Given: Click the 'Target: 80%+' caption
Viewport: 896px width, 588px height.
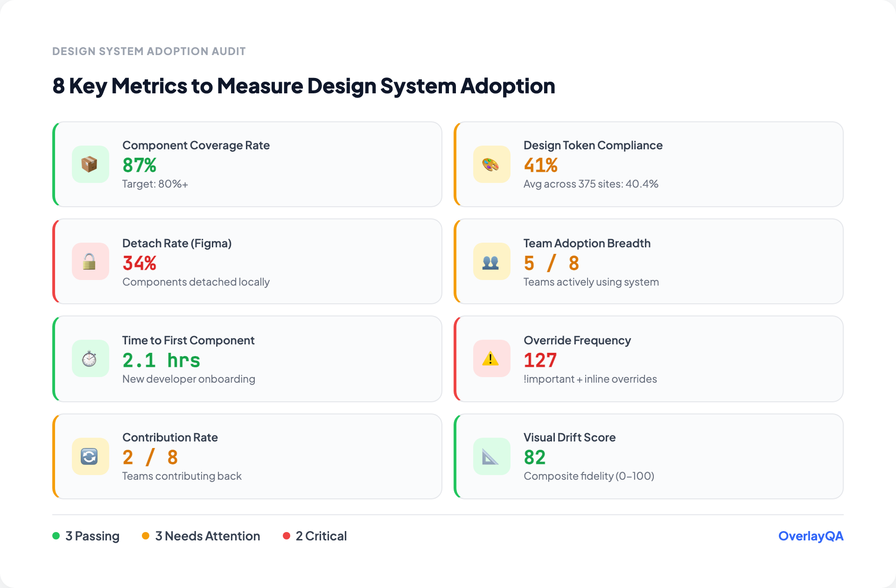Looking at the screenshot, I should 155,184.
